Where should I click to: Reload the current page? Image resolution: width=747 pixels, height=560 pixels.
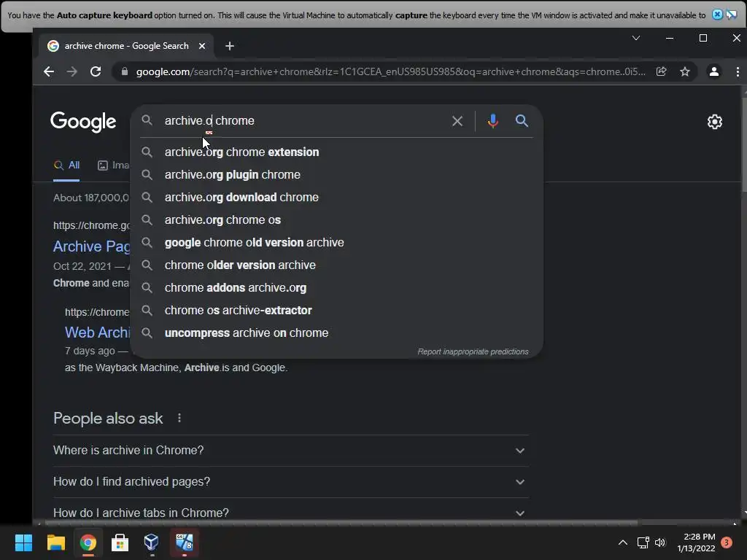click(96, 71)
